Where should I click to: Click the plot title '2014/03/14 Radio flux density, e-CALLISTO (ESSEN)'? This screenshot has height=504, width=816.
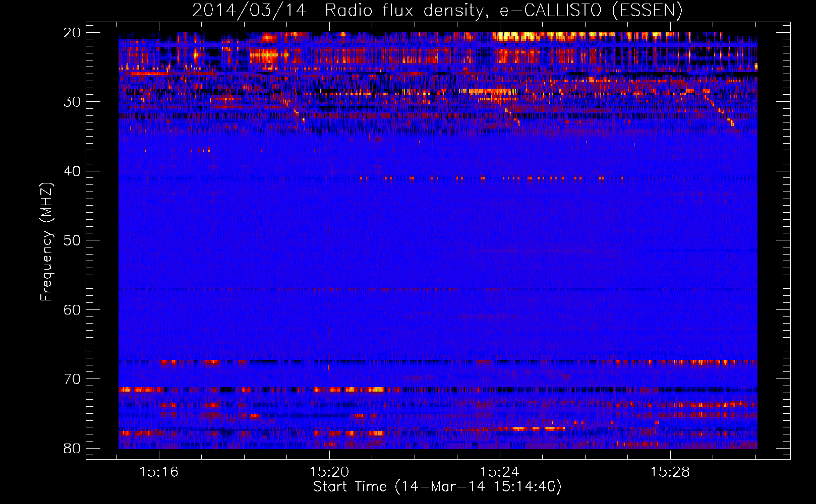point(437,11)
